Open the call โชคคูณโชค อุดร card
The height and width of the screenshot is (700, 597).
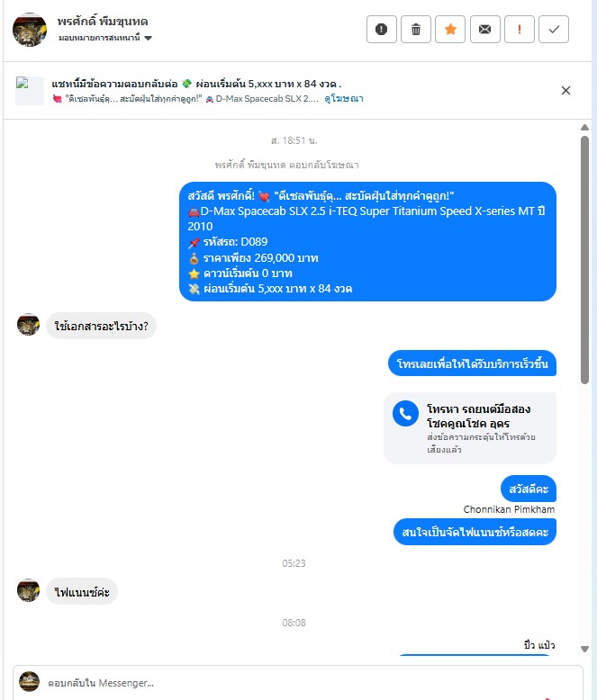point(470,428)
